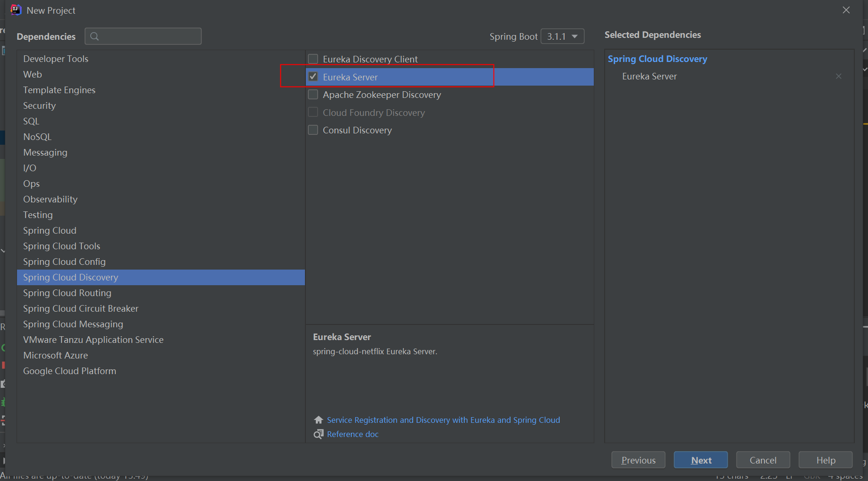Click the Reference doc icon
Viewport: 868px width, 481px height.
[319, 434]
